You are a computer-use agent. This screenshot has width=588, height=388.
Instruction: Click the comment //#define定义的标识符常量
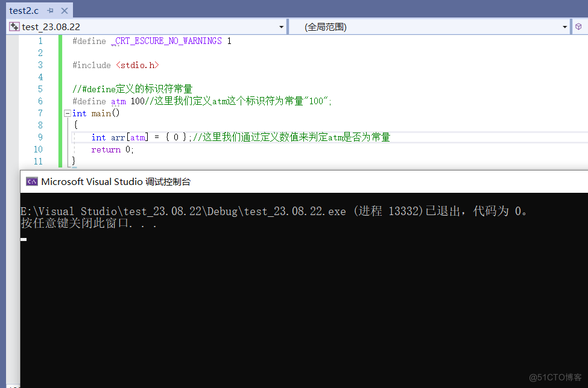tap(132, 89)
